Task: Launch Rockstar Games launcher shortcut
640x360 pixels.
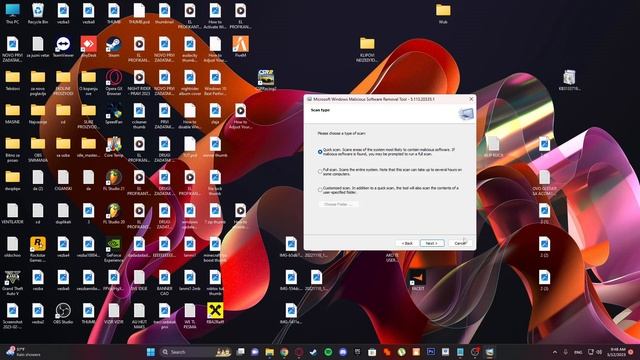Action: click(38, 249)
